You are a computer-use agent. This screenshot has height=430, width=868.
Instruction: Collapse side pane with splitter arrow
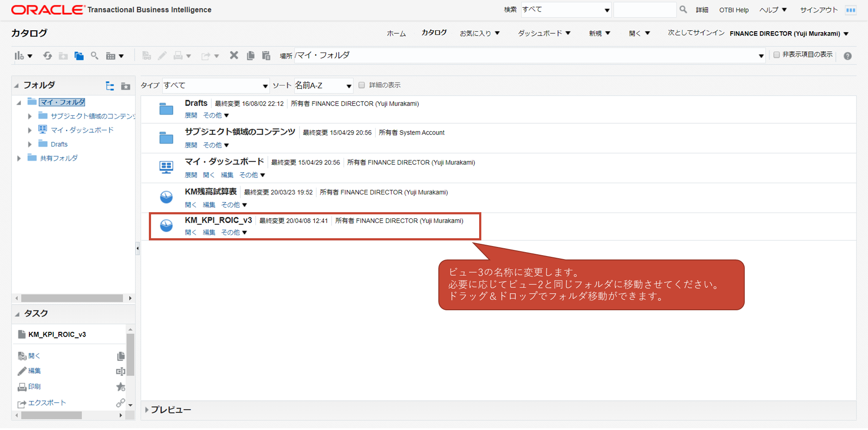click(x=138, y=249)
